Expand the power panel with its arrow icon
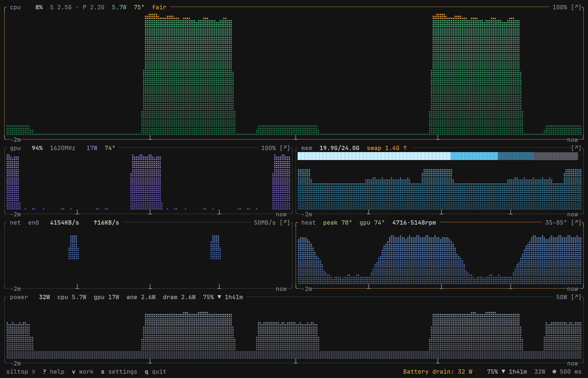This screenshot has height=378, width=588. coord(576,297)
